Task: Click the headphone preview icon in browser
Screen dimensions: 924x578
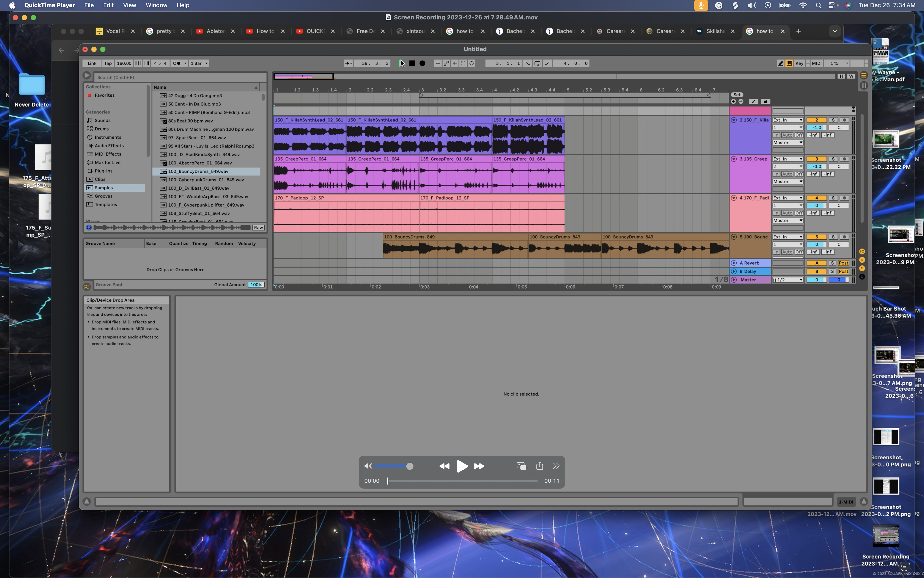Action: coord(89,228)
